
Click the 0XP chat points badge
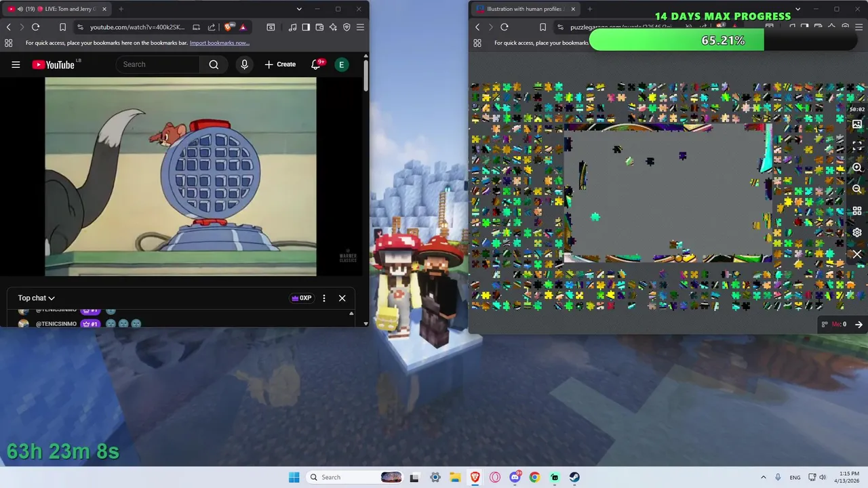pyautogui.click(x=301, y=298)
